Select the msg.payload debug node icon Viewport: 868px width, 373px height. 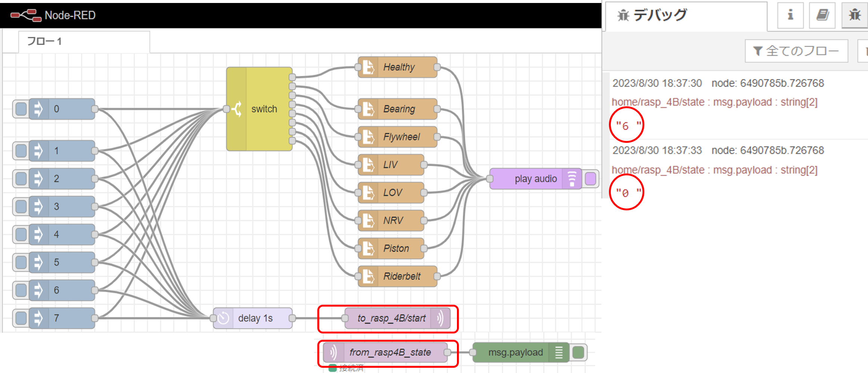click(559, 352)
